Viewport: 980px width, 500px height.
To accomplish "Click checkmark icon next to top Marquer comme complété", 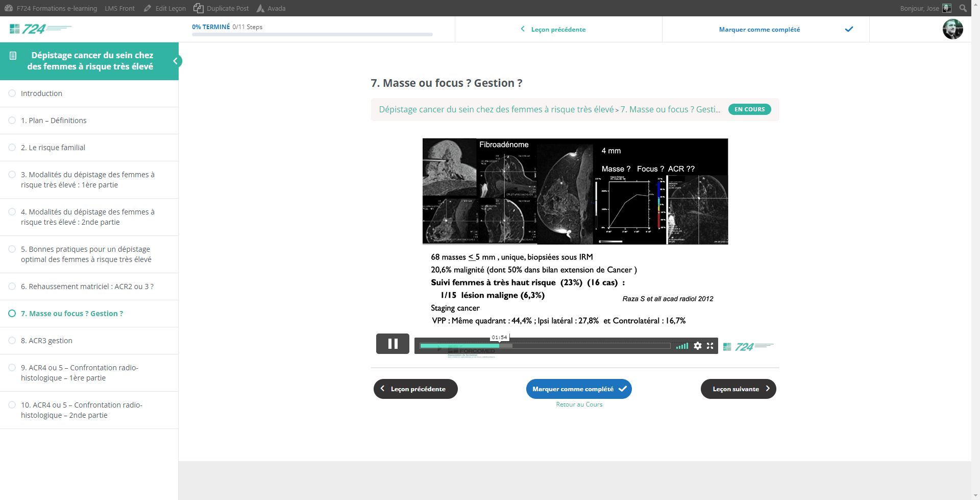I will pos(849,29).
